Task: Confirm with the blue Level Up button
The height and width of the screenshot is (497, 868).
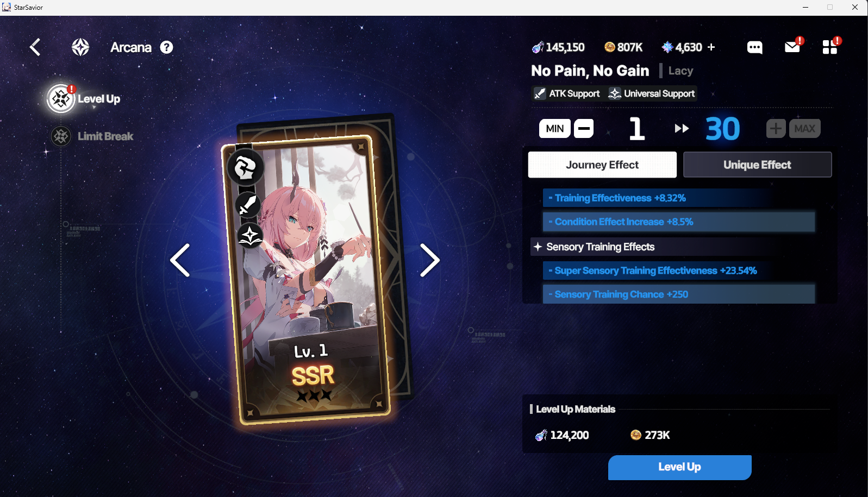Action: point(679,467)
